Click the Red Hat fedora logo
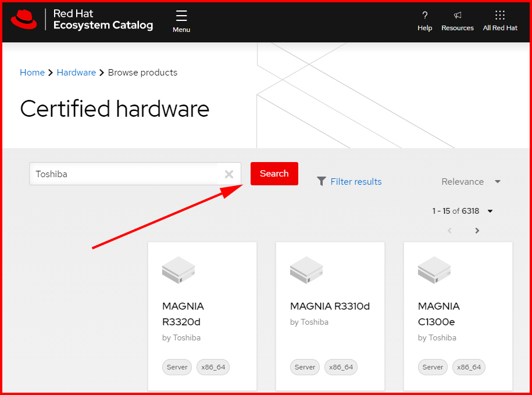 24,19
